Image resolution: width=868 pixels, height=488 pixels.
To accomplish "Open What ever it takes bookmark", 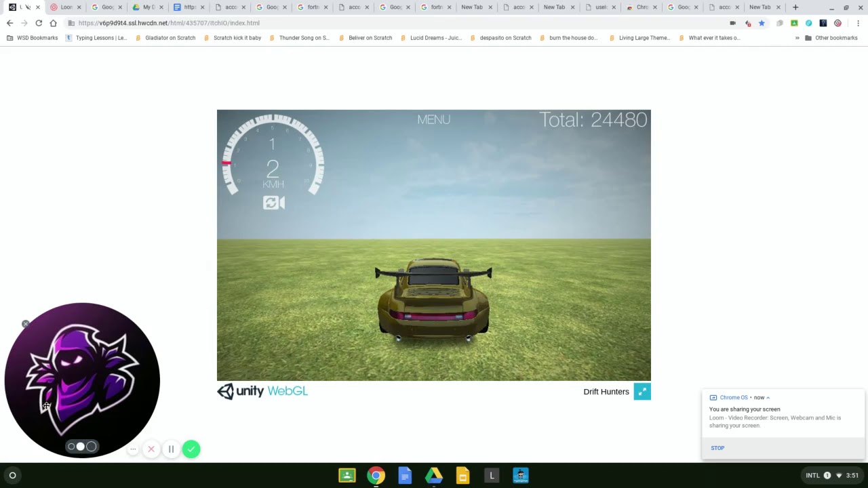I will 709,38.
